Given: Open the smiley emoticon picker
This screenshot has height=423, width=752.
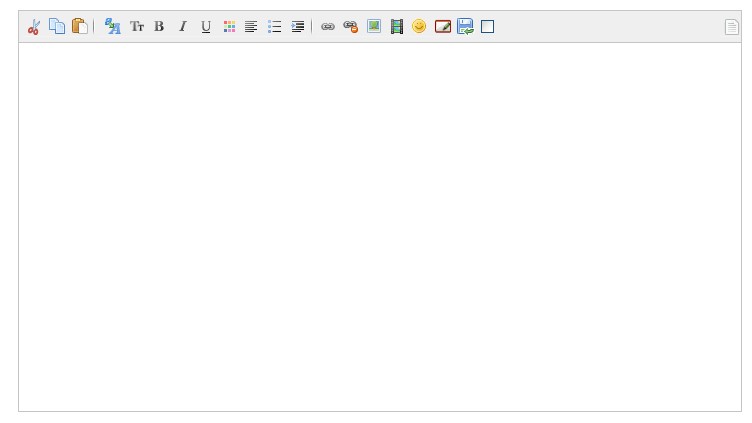Looking at the screenshot, I should pos(419,26).
